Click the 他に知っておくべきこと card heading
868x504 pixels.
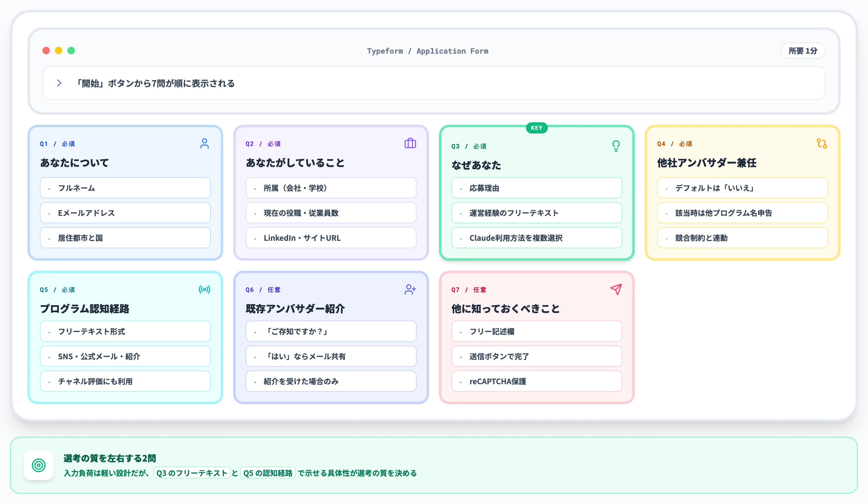[x=506, y=309]
